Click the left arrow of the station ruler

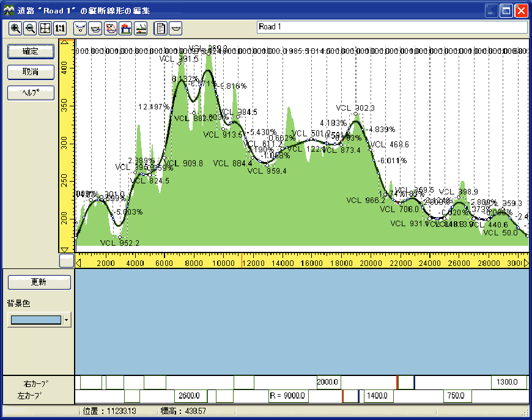point(78,263)
